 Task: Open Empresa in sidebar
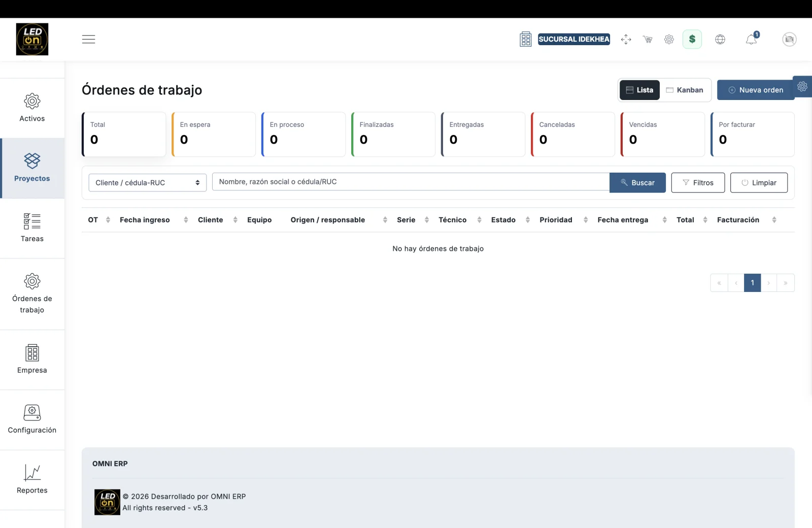click(x=32, y=359)
